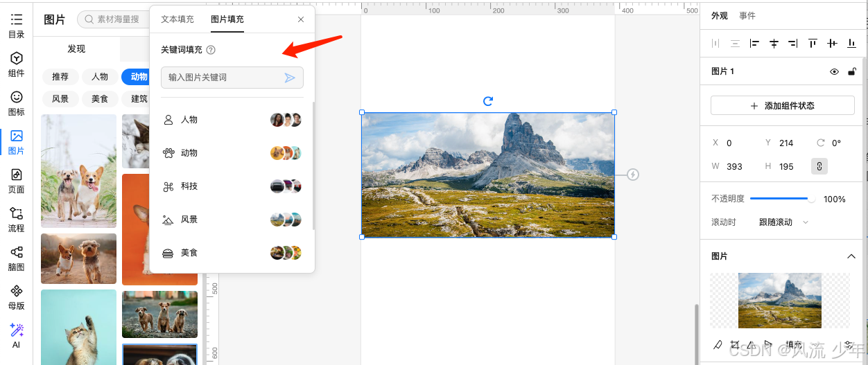Select the 科技 row in fill popup

coord(232,186)
